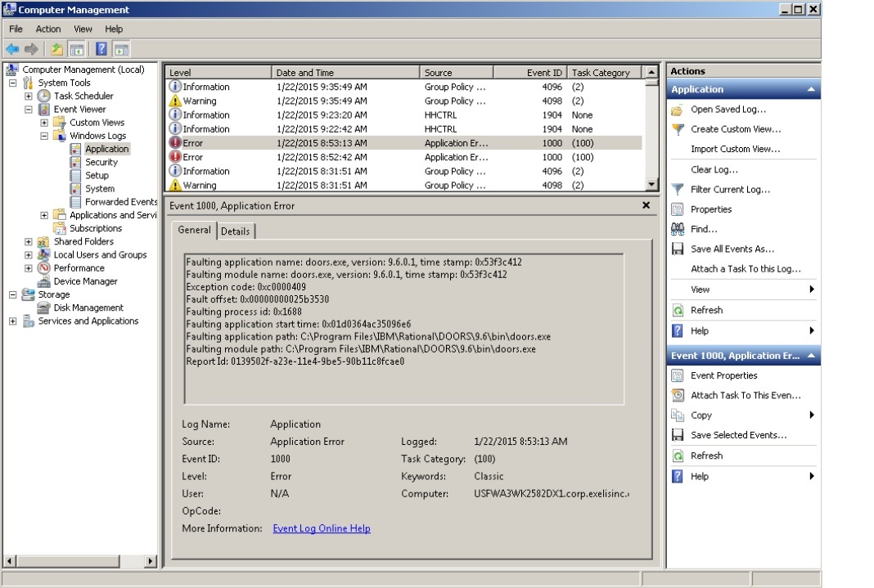Viewport: 874px width, 588px height.
Task: Click the Find binoculars icon
Action: (x=678, y=229)
